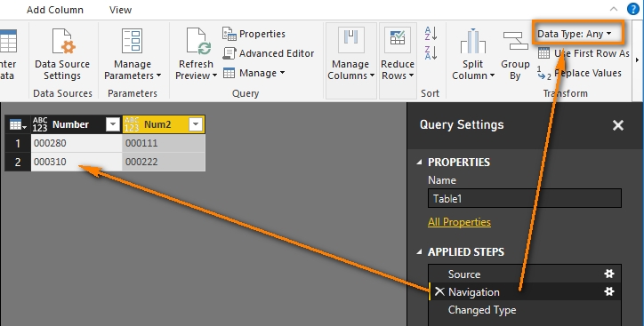Select cell 000222

pos(164,162)
